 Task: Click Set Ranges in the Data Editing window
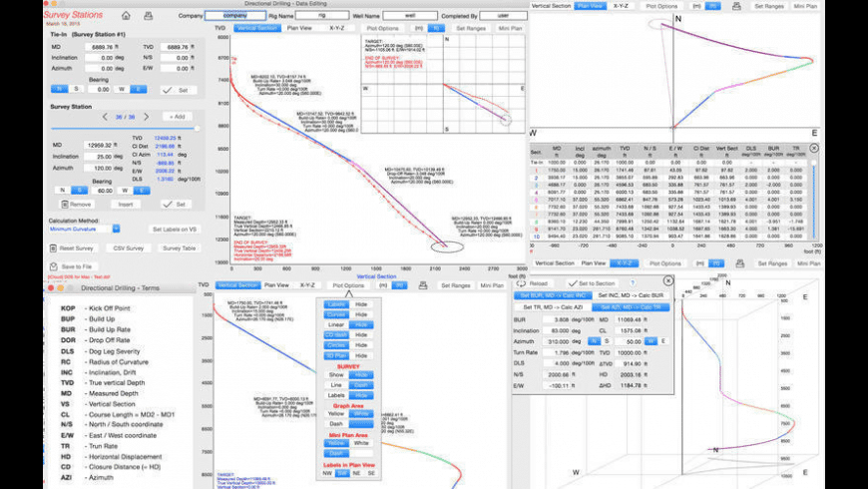click(471, 28)
